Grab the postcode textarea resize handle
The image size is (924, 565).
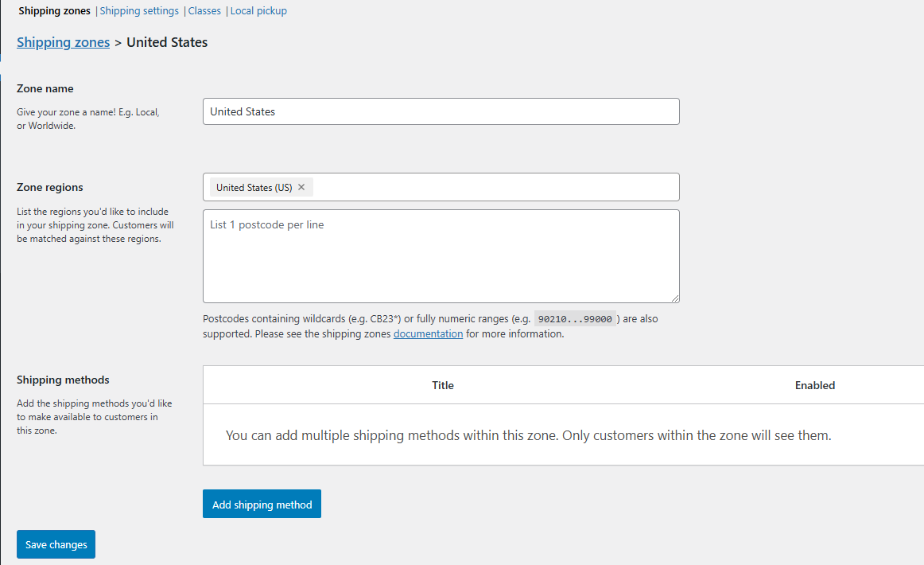point(675,298)
